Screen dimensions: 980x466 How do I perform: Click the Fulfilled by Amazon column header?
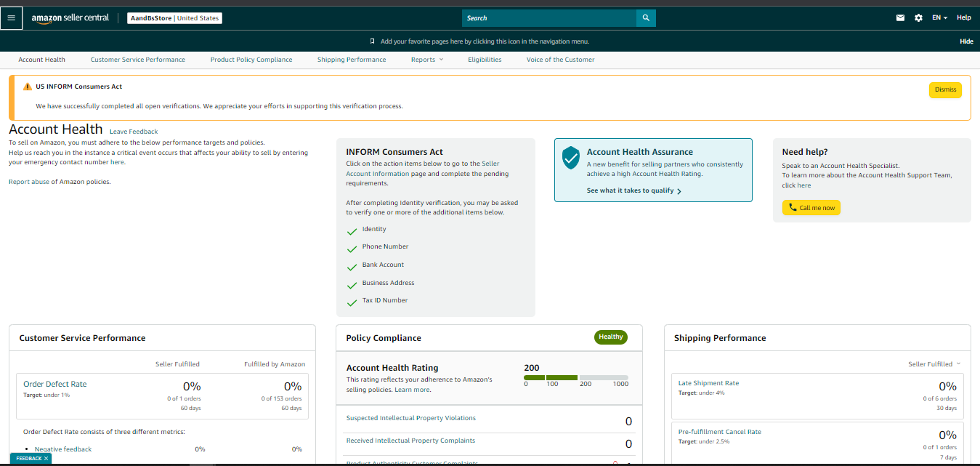point(275,364)
